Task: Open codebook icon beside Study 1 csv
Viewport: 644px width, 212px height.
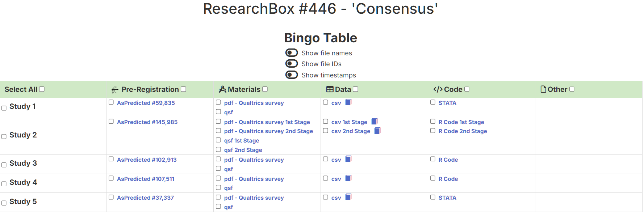Action: pos(348,102)
